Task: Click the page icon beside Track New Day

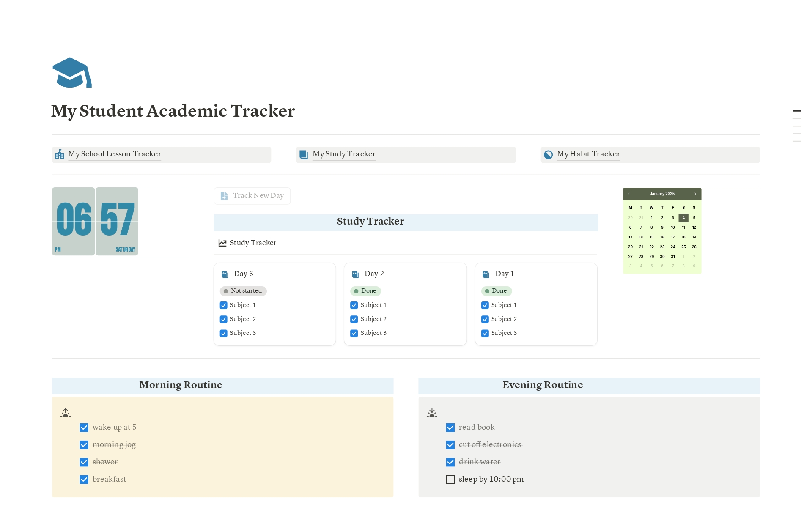Action: 224,196
